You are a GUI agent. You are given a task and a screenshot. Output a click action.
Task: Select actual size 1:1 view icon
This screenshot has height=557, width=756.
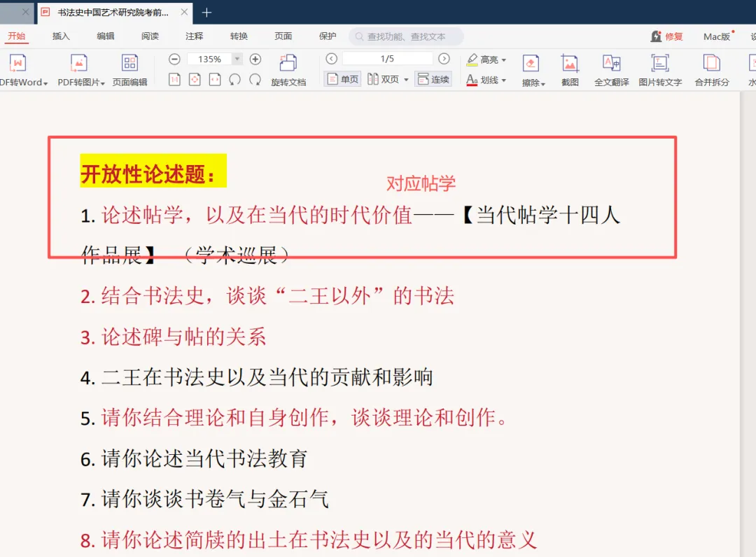174,80
